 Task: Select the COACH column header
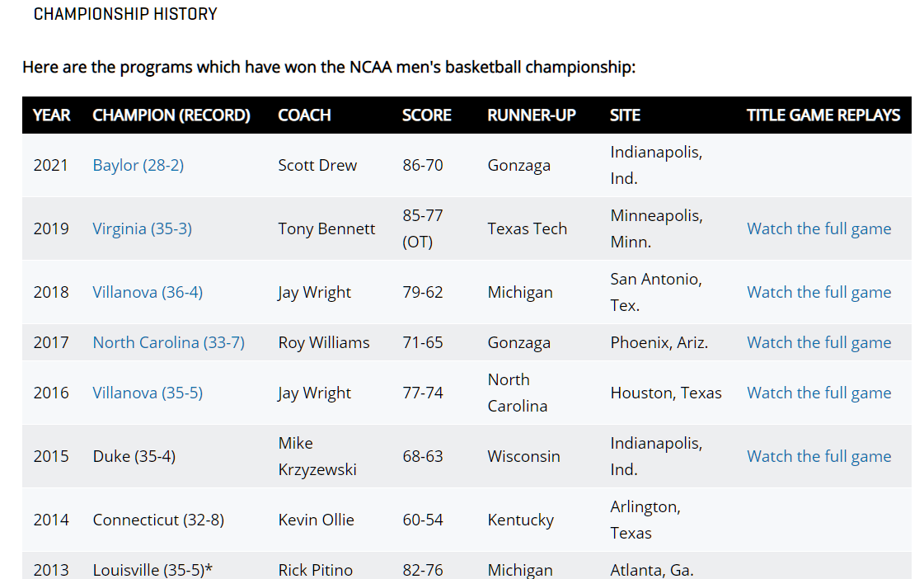pyautogui.click(x=304, y=115)
